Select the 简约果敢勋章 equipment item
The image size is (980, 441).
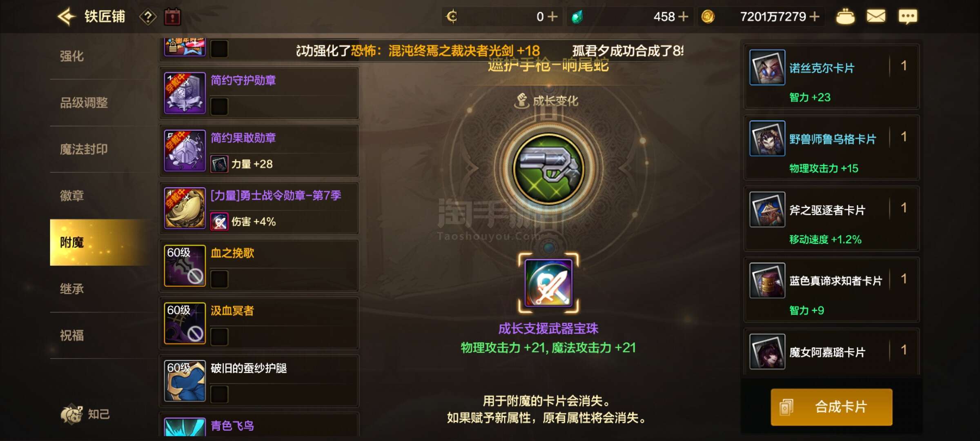259,151
